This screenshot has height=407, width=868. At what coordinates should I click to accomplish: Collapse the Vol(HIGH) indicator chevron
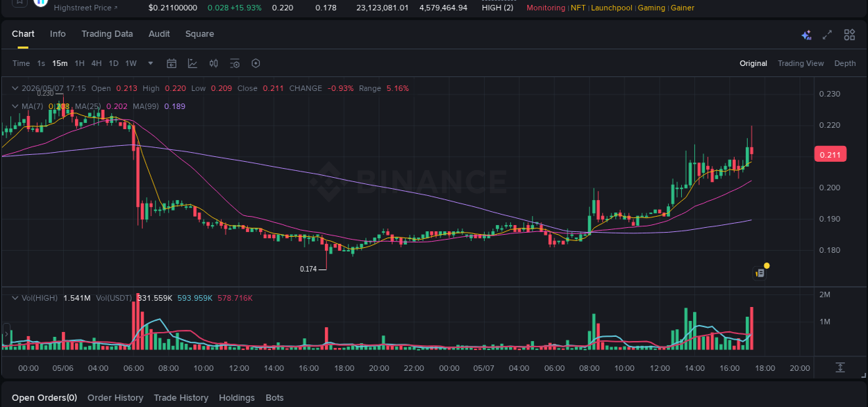[15, 298]
